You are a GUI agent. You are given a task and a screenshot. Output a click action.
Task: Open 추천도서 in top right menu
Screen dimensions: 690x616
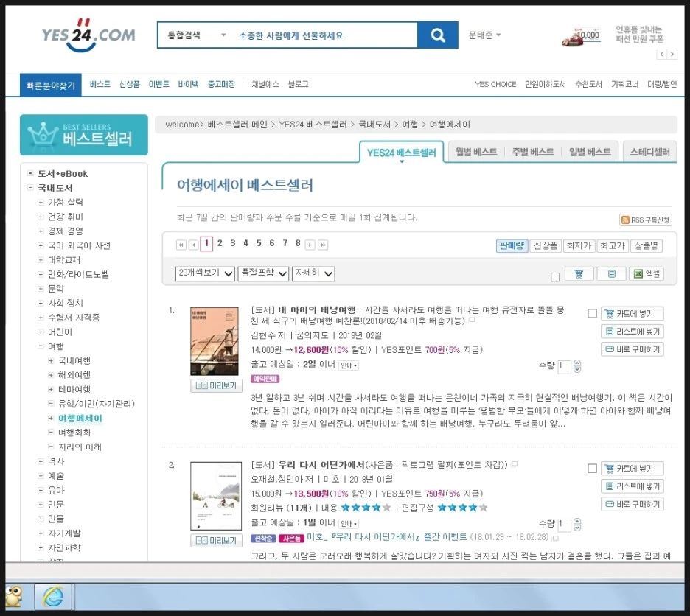tap(588, 84)
